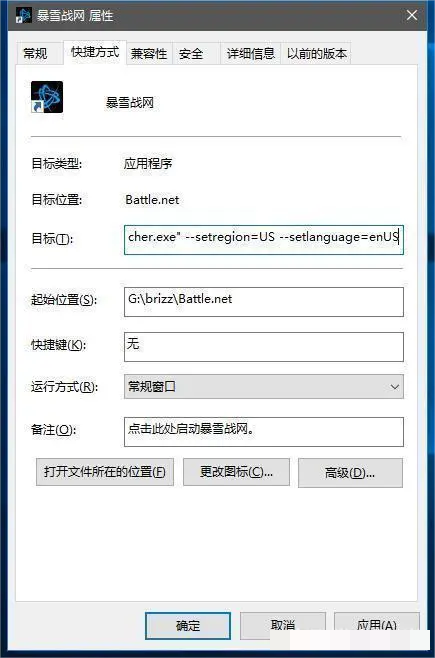Screen dimensions: 435x658
Task: Click the 快捷键 shortcut key field
Action: click(264, 347)
